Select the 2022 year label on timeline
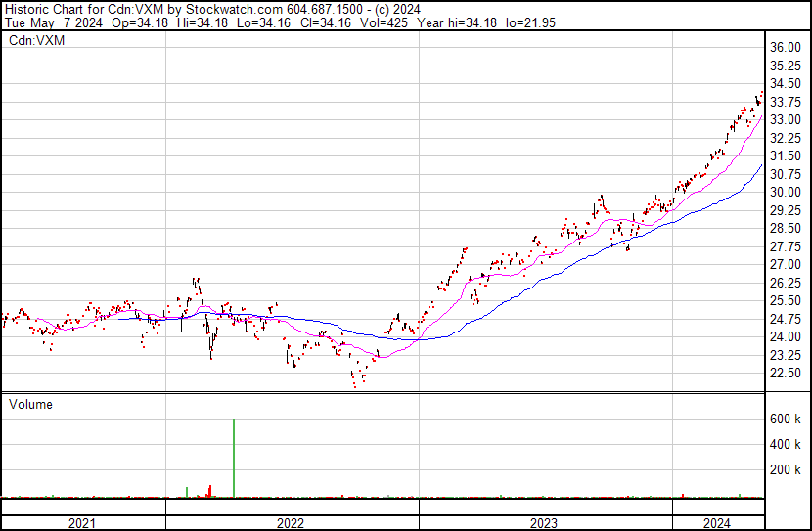 pos(291,523)
